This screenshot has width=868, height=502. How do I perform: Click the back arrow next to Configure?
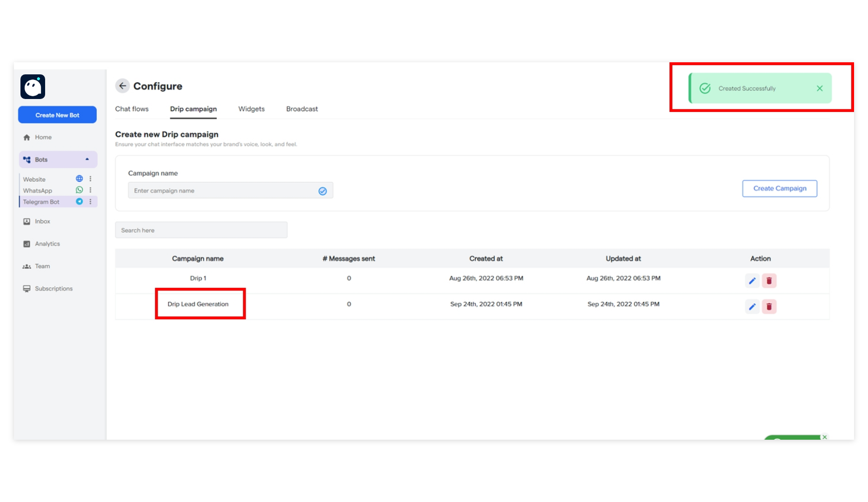122,86
